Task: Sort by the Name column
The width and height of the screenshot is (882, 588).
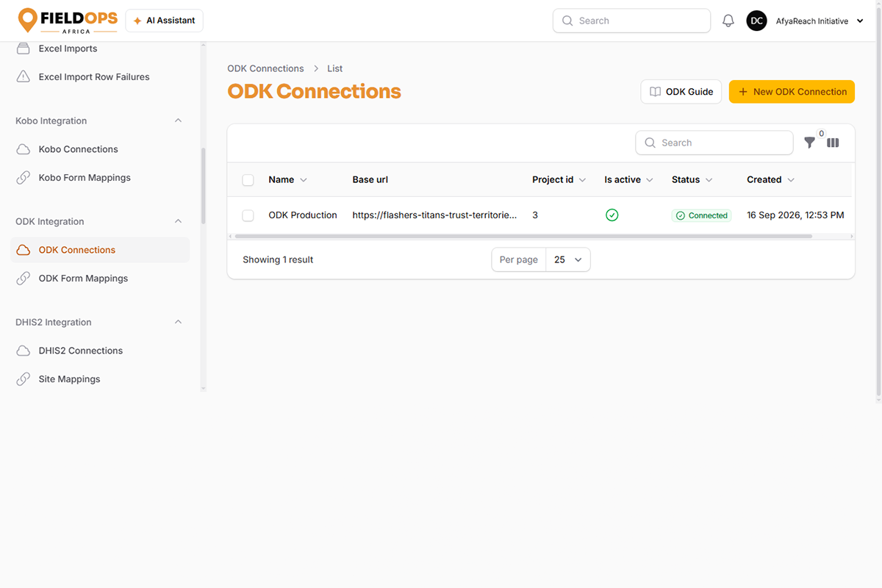Action: 287,179
